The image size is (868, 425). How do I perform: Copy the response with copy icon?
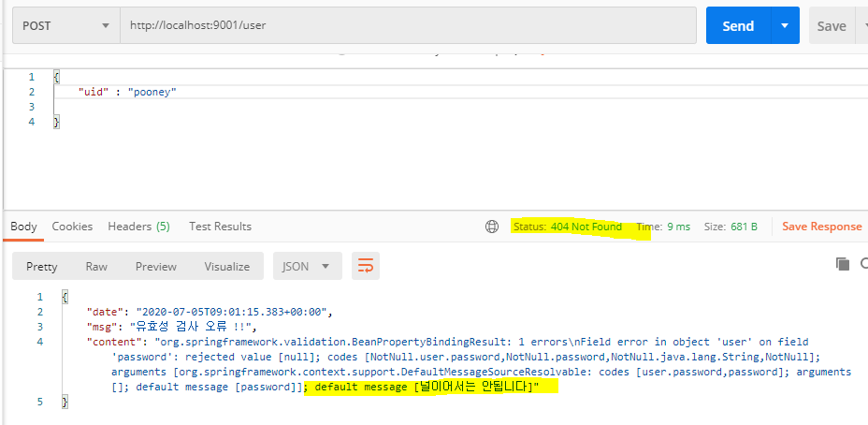(x=843, y=264)
